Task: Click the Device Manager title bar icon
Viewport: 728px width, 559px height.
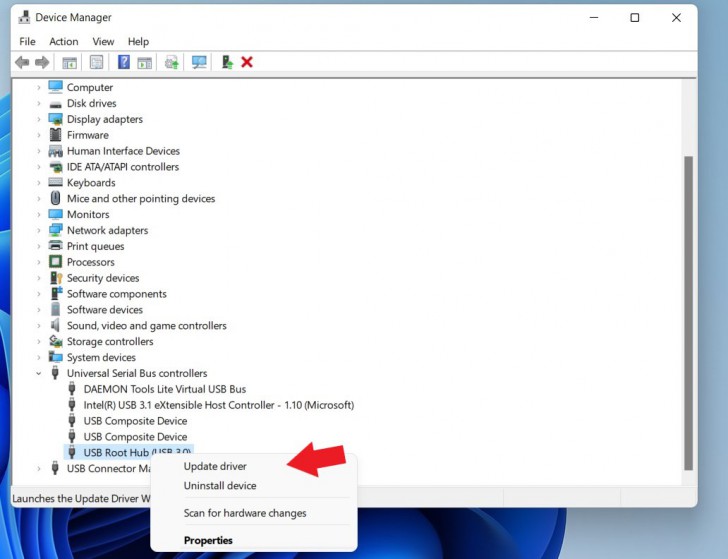Action: point(24,17)
